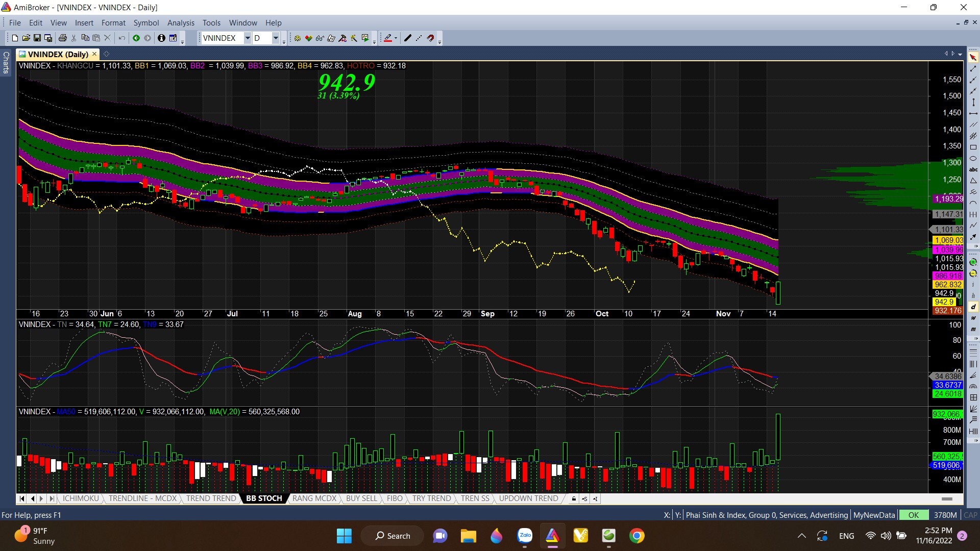Select the cycles tool
Viewport: 980px width, 551px height.
tap(973, 214)
